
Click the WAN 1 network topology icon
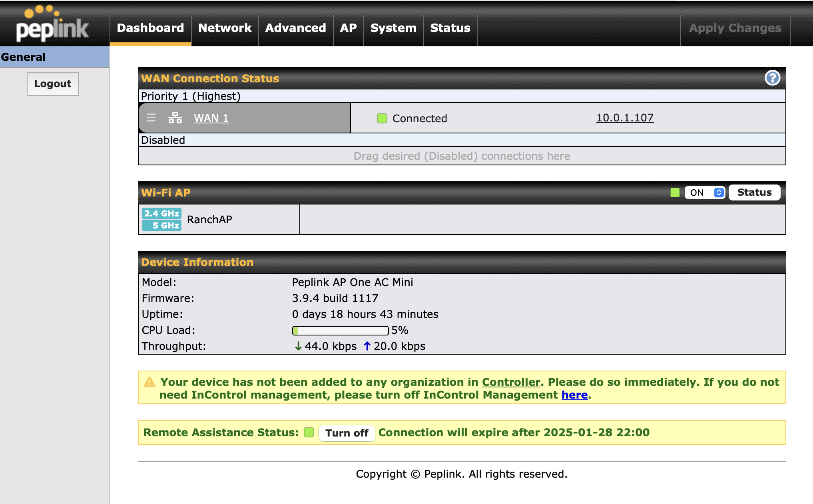[x=175, y=118]
